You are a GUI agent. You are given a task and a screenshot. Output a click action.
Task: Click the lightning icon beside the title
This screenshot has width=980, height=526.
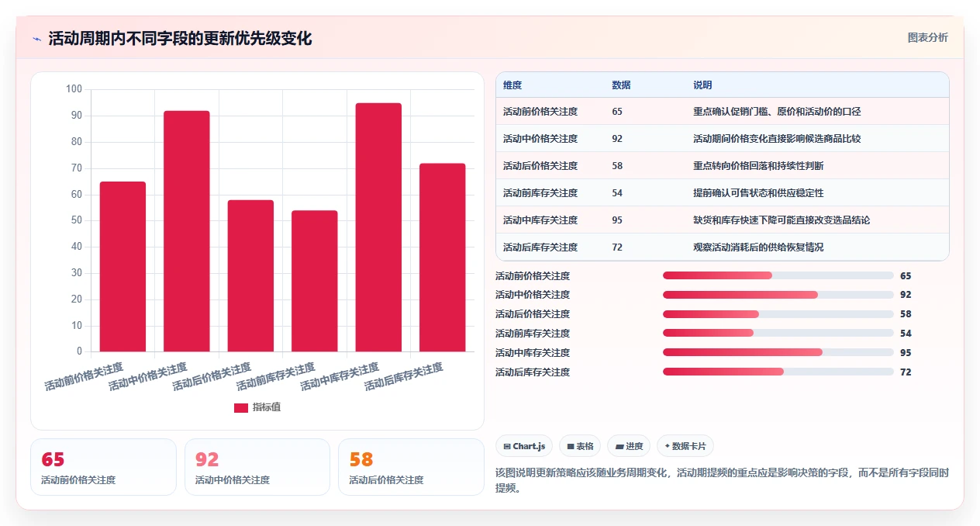click(x=36, y=39)
